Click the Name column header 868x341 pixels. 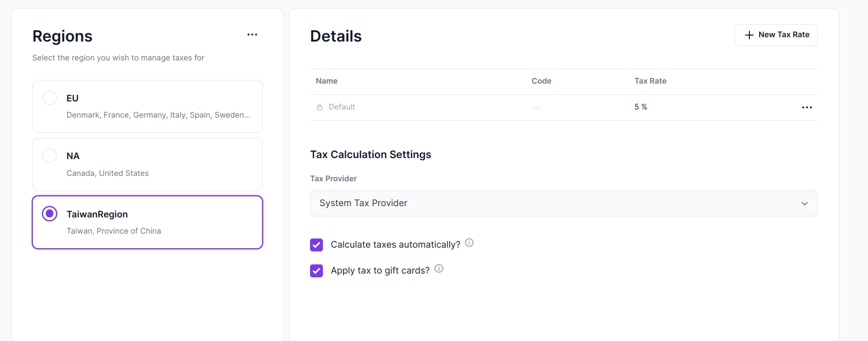[327, 81]
